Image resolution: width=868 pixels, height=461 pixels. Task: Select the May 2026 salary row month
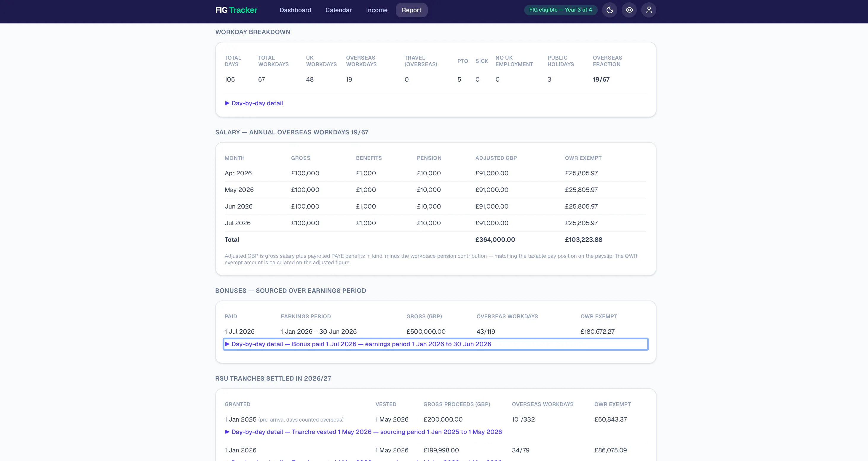239,190
